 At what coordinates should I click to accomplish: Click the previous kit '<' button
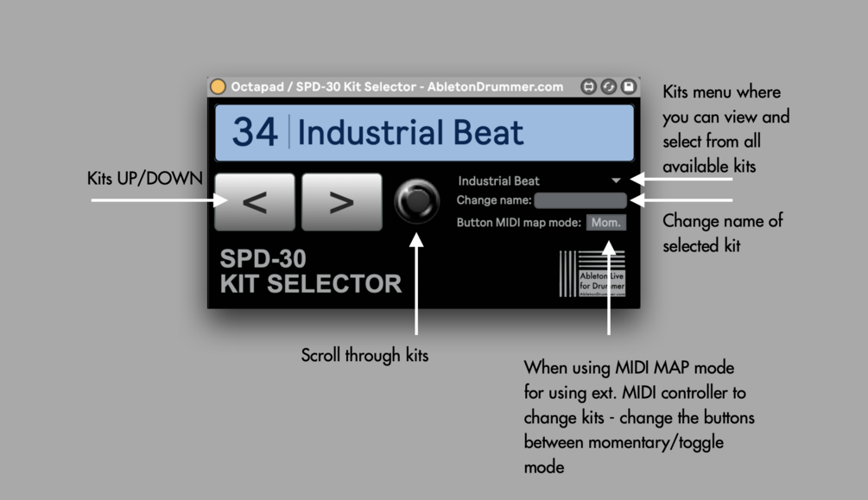[x=255, y=202]
